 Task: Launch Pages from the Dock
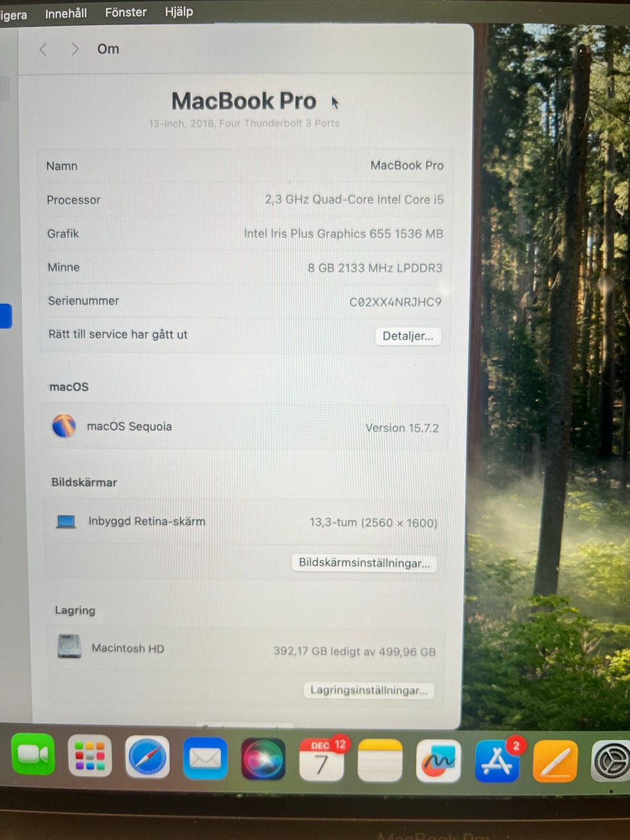click(x=555, y=761)
